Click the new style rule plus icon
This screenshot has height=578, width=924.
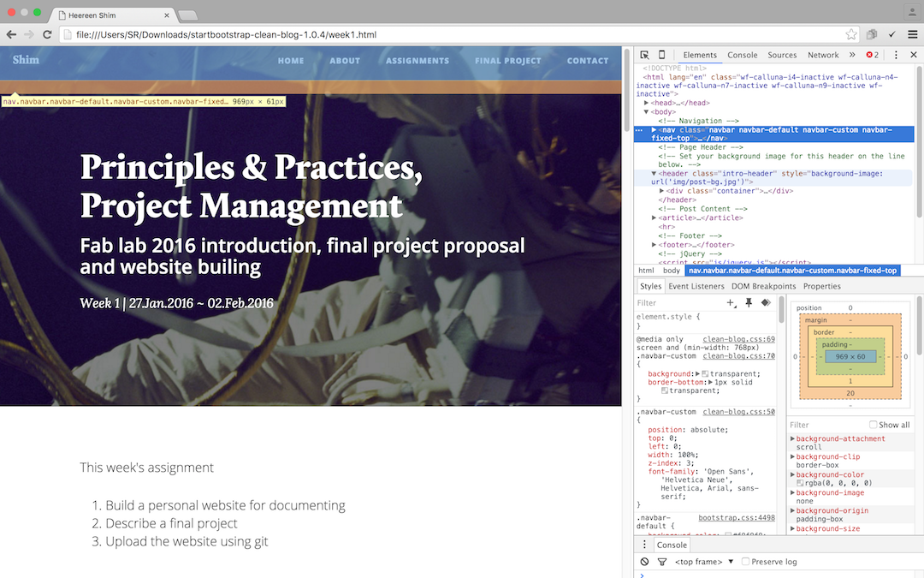(731, 302)
